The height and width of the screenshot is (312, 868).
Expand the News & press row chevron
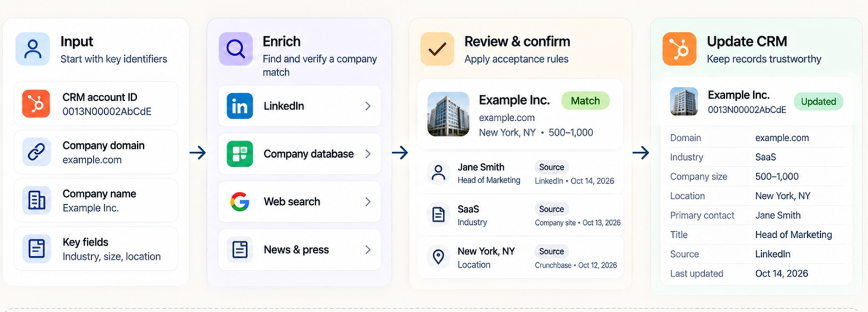click(x=368, y=250)
